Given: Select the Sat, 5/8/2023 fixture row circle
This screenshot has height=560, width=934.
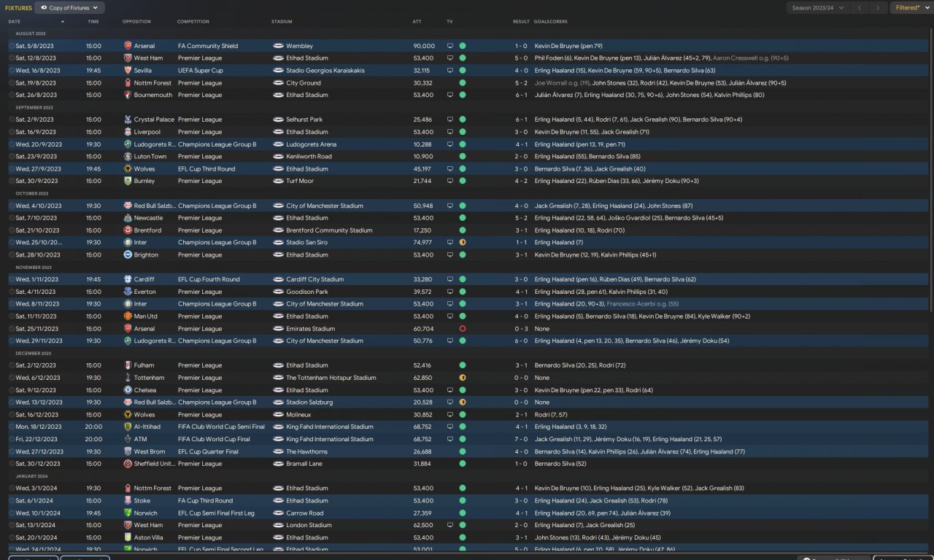Looking at the screenshot, I should (12, 46).
